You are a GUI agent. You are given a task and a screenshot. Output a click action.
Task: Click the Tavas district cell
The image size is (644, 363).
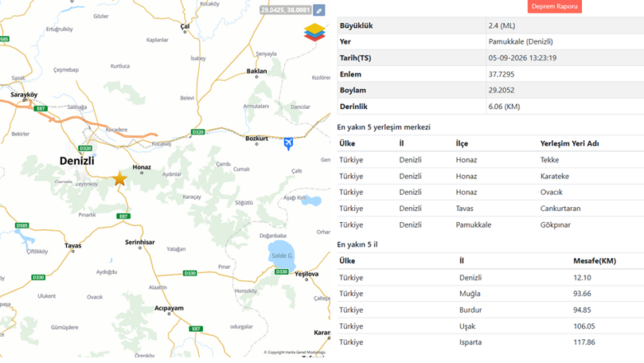coord(464,209)
